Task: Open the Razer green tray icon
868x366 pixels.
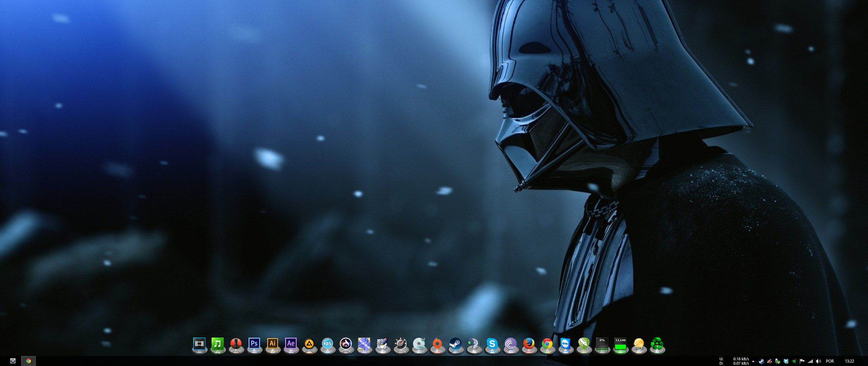Action: 794,361
